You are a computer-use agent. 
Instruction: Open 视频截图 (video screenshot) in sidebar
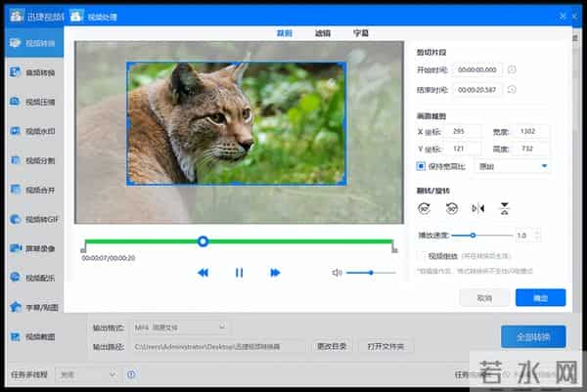tap(33, 336)
